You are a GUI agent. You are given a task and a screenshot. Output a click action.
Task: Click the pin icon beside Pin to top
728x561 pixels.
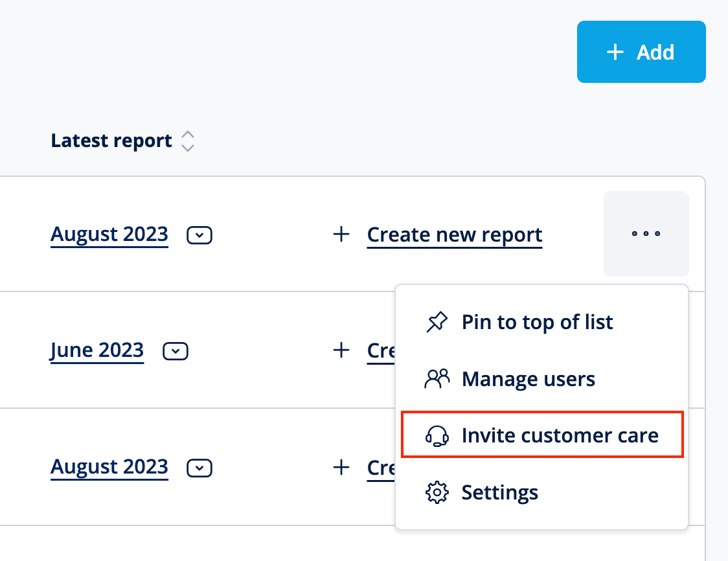(x=437, y=322)
